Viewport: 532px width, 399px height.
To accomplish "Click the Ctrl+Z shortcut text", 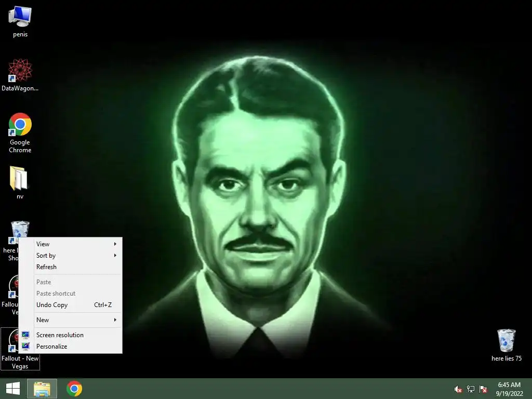I will [x=103, y=305].
